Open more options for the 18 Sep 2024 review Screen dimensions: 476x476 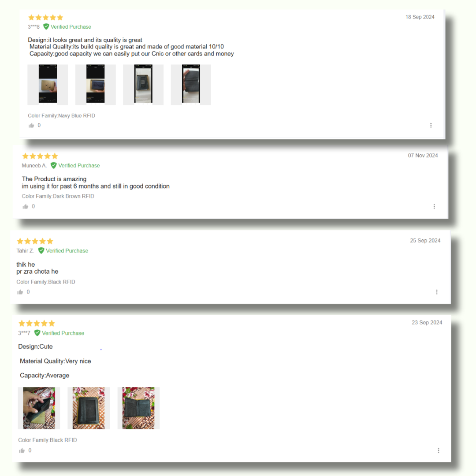pyautogui.click(x=431, y=125)
